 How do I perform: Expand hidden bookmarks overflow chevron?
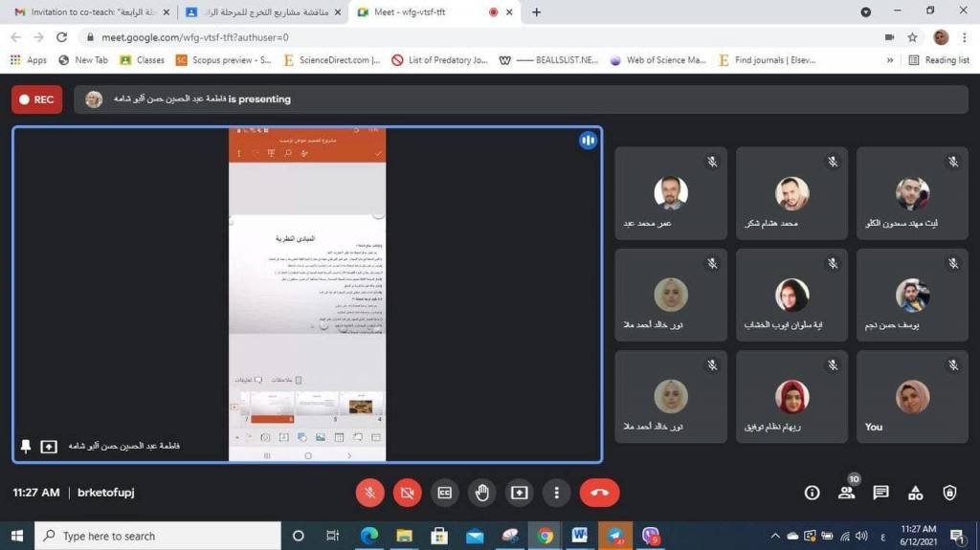890,59
